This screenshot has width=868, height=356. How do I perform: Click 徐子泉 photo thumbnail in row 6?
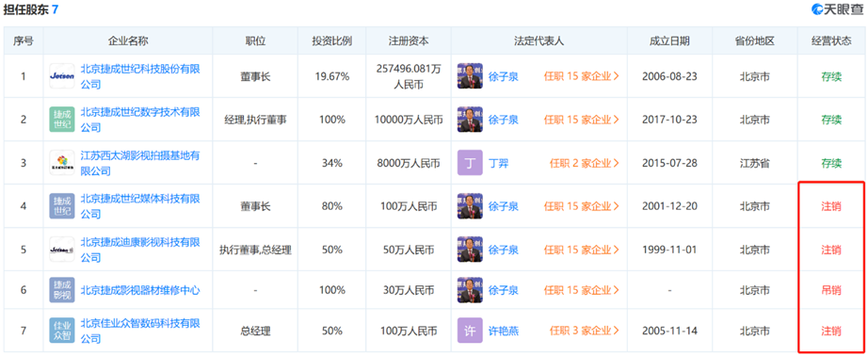470,289
